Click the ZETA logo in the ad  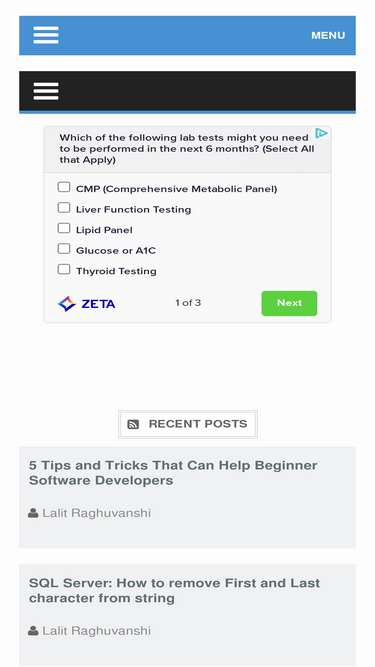[87, 304]
